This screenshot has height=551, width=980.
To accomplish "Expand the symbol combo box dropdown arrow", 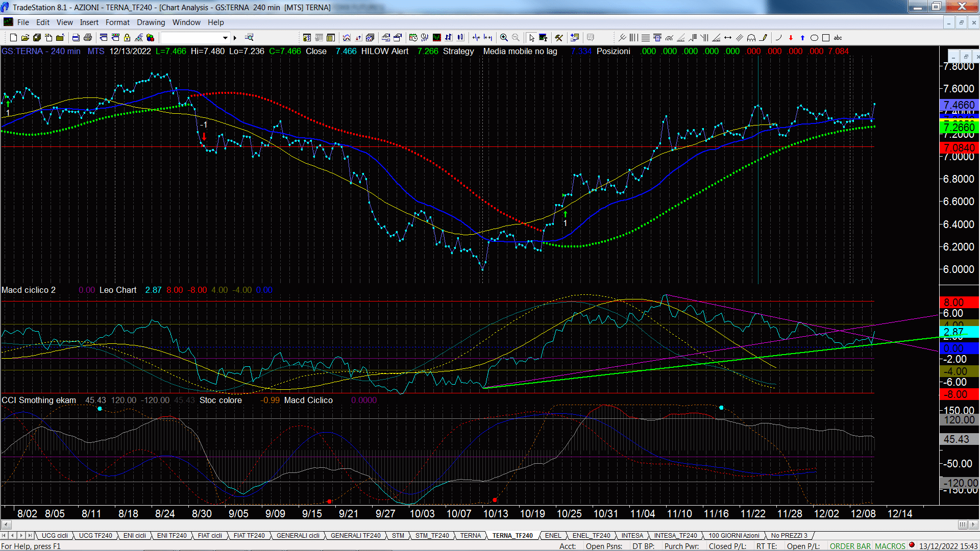I will (x=225, y=38).
